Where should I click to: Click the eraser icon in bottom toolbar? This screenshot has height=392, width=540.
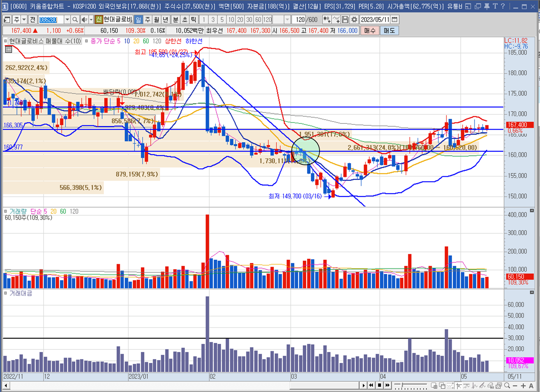click(x=491, y=386)
